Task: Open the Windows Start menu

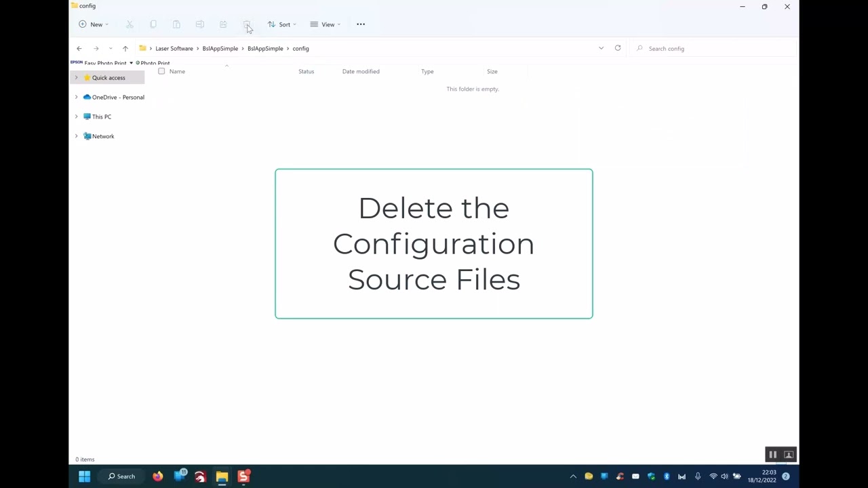Action: coord(84,476)
